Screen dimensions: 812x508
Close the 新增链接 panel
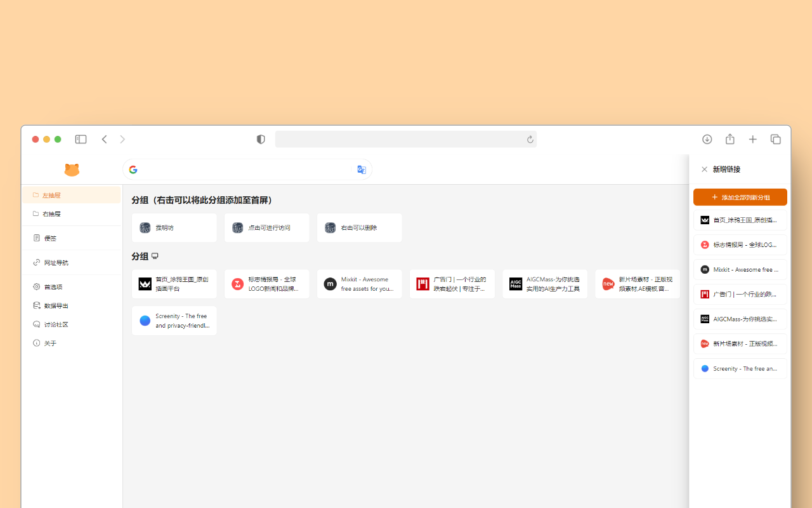[x=704, y=169]
